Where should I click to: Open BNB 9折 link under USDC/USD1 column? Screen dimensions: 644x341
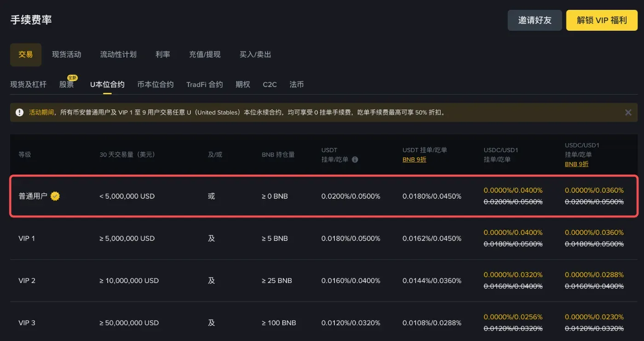point(577,164)
